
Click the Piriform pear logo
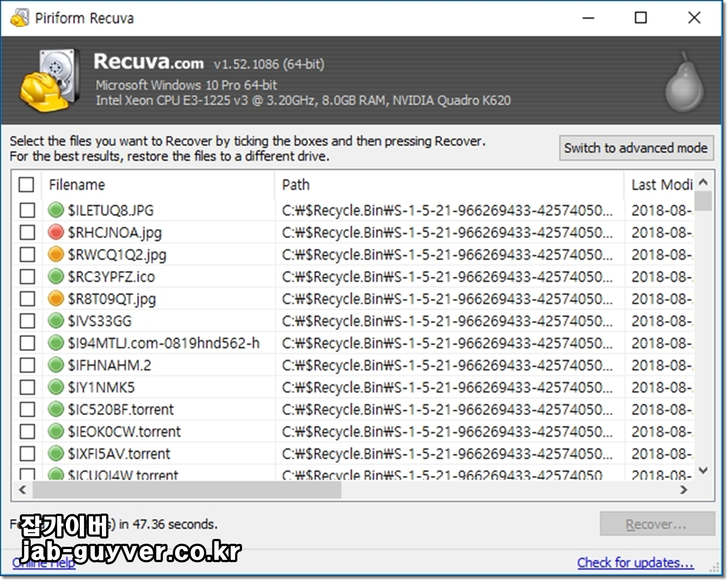click(684, 82)
